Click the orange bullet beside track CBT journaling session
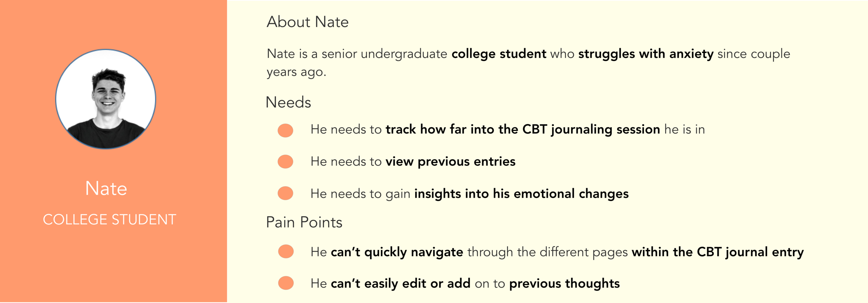This screenshot has height=303, width=868. coord(285,130)
